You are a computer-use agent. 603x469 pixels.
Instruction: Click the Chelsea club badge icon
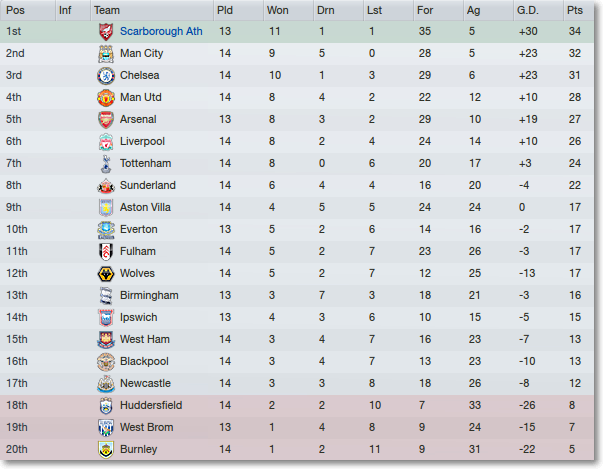pos(106,75)
